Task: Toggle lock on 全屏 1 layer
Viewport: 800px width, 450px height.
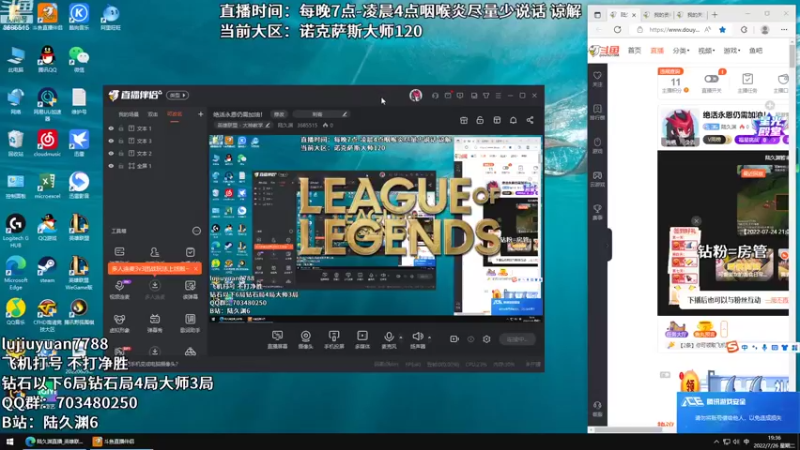Action: [121, 166]
